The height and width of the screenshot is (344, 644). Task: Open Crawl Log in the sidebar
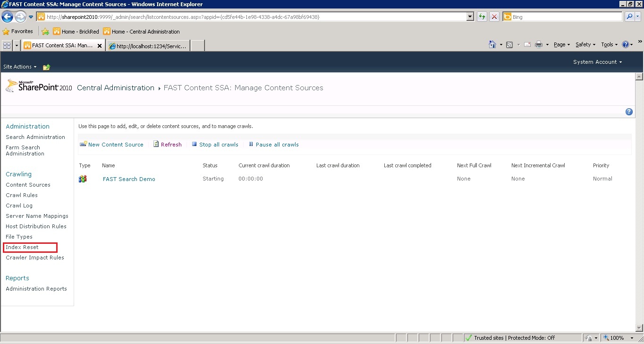coord(19,206)
